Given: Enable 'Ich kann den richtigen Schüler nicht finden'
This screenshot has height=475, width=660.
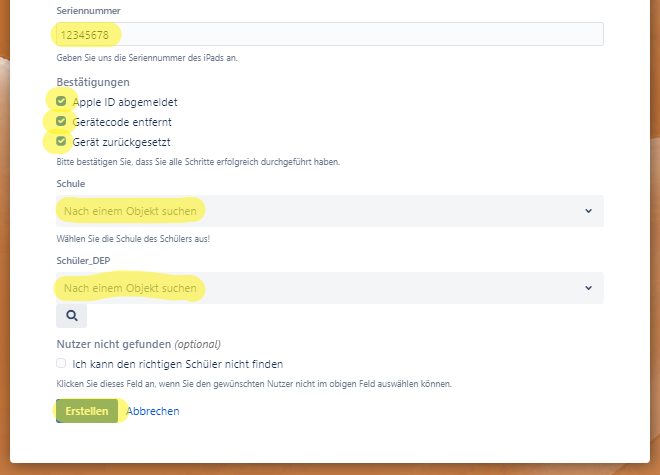Looking at the screenshot, I should click(62, 364).
